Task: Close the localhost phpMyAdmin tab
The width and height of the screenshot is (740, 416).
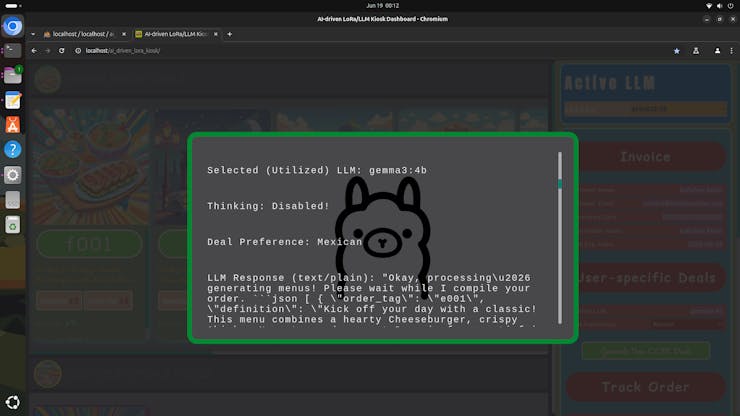Action: click(x=124, y=34)
